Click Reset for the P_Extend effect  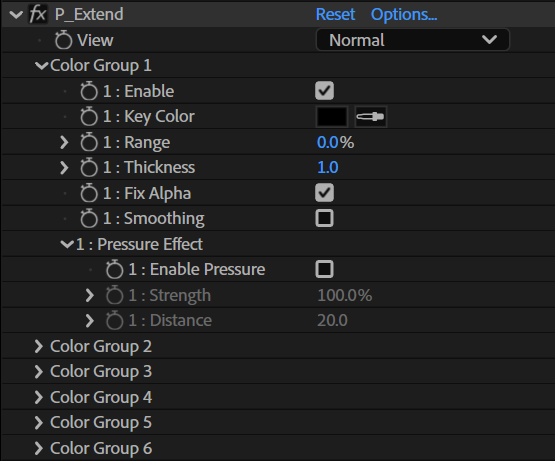coord(335,15)
